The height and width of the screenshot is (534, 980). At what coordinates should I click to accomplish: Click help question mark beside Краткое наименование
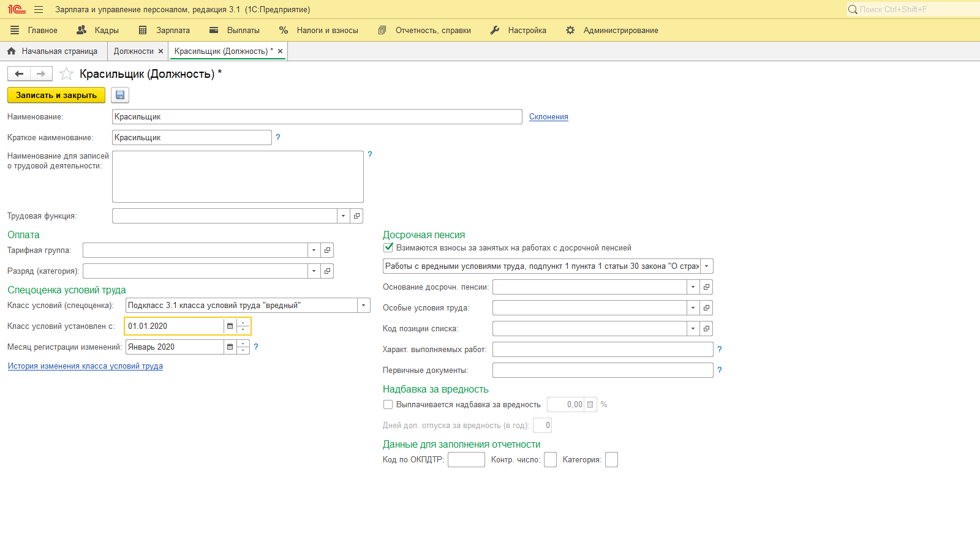278,138
